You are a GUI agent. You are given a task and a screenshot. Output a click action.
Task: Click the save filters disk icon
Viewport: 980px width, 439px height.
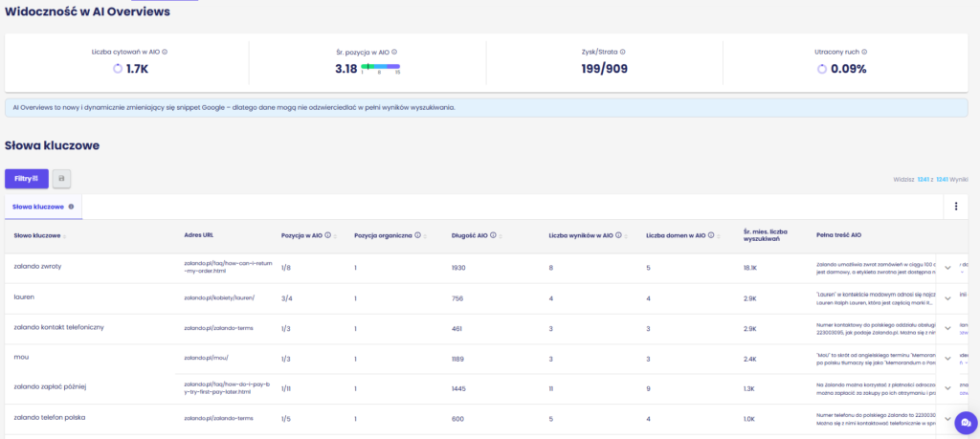61,179
